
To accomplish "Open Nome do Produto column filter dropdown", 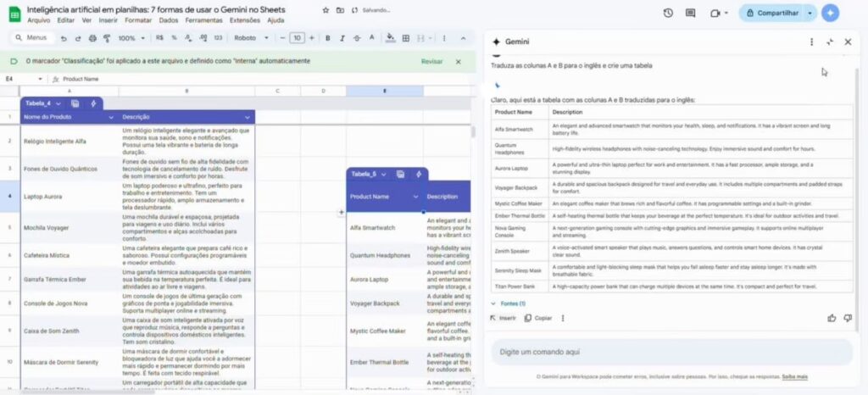I will (111, 117).
